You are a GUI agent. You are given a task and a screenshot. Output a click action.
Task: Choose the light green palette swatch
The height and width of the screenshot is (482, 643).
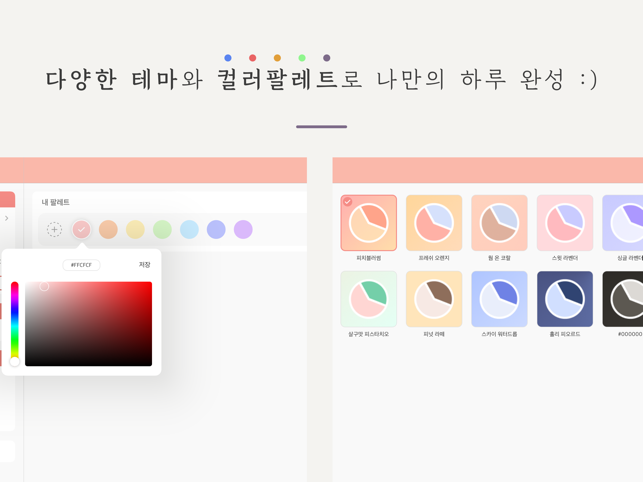(x=162, y=229)
